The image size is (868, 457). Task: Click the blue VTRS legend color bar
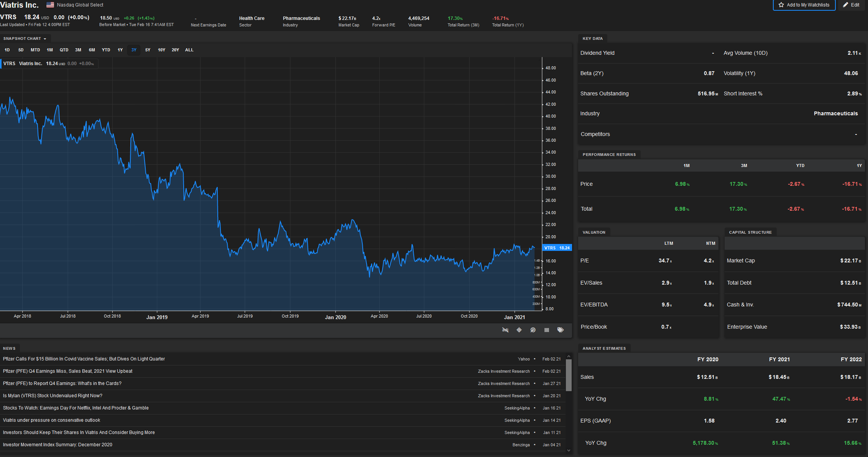[x=1, y=64]
